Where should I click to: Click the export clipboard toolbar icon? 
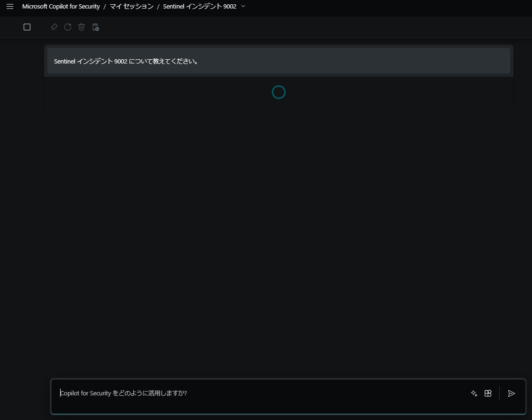click(x=96, y=27)
